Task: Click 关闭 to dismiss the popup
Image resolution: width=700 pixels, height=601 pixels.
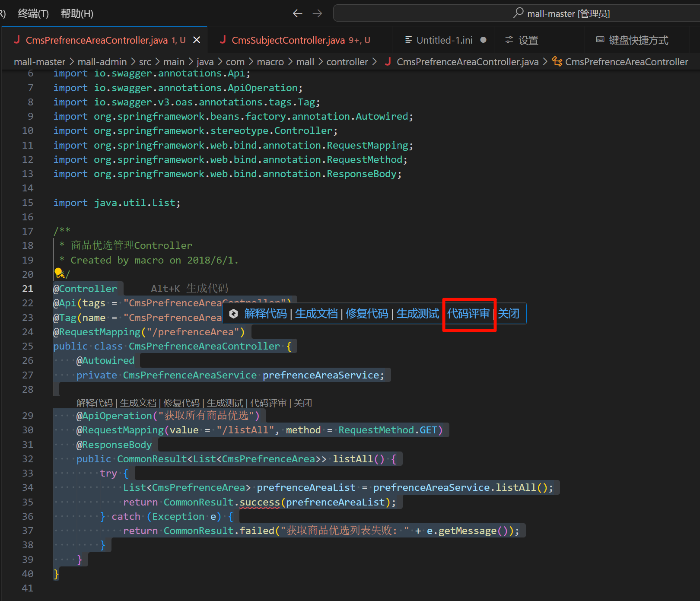Action: 509,314
